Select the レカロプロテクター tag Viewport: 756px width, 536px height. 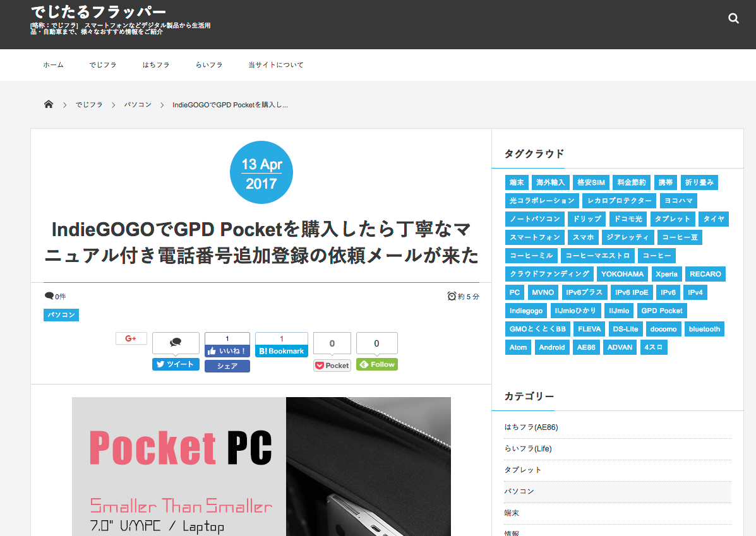coord(619,201)
